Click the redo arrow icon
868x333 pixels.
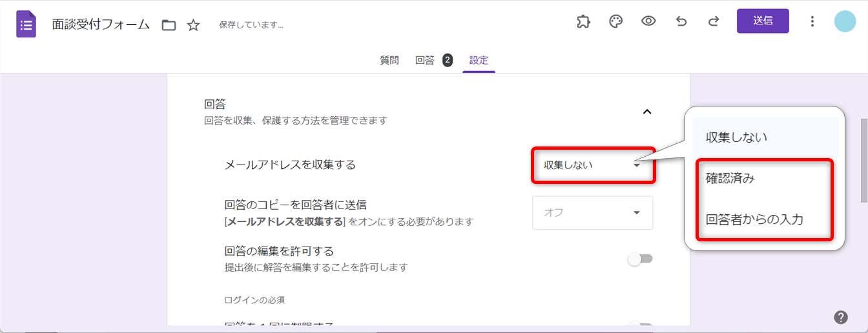pos(714,21)
